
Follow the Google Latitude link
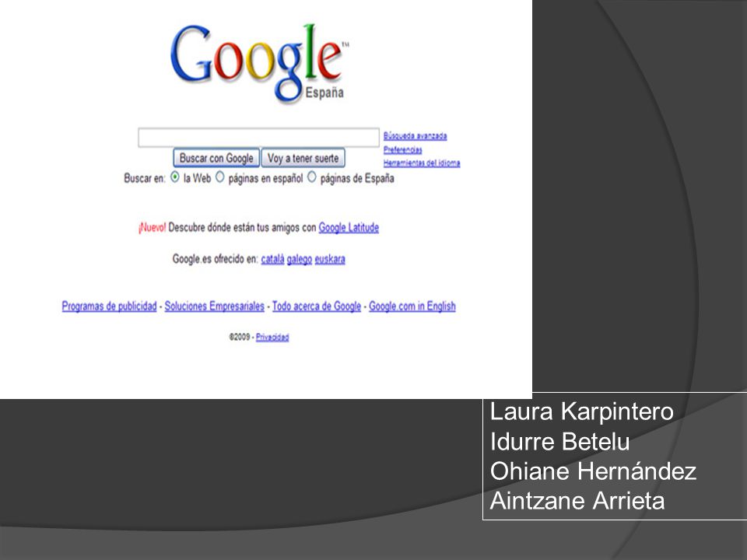(349, 228)
